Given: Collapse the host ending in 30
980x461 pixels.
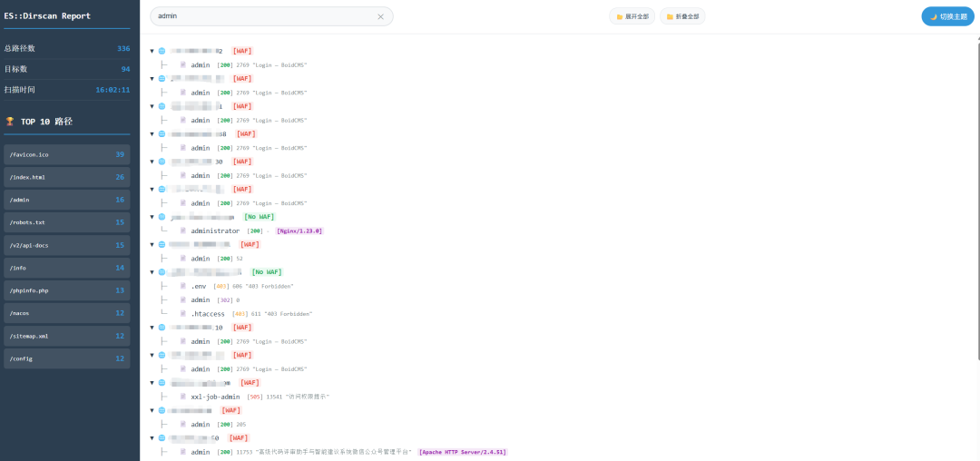Looking at the screenshot, I should click(152, 162).
